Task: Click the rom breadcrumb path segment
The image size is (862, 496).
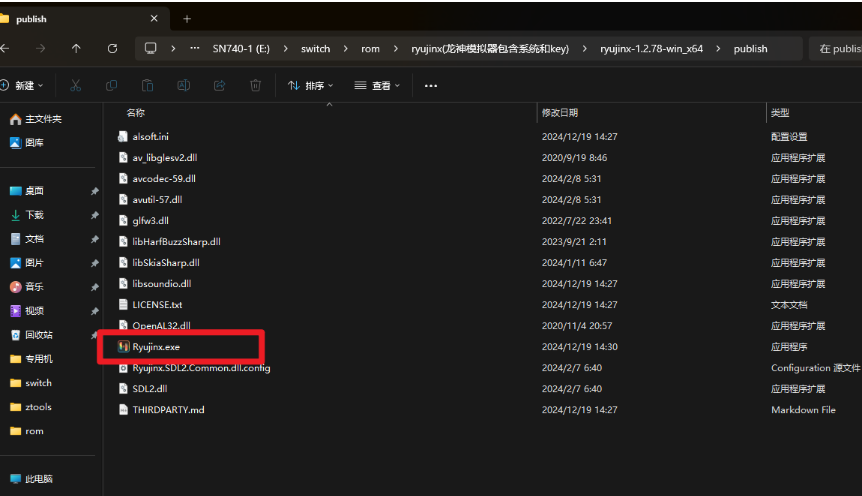Action: (370, 48)
